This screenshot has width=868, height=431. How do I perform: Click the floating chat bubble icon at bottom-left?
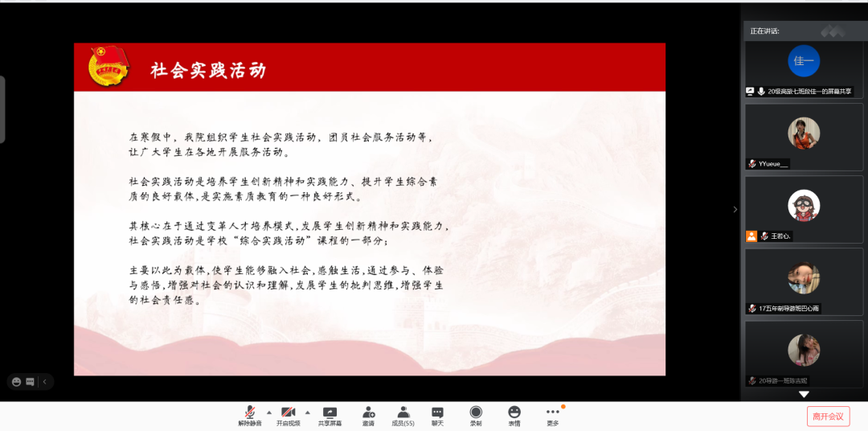tap(31, 382)
